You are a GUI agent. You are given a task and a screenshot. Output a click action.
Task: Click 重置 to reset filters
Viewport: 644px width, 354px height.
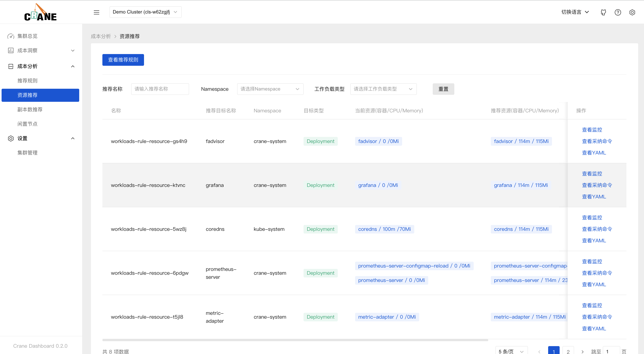click(x=443, y=89)
